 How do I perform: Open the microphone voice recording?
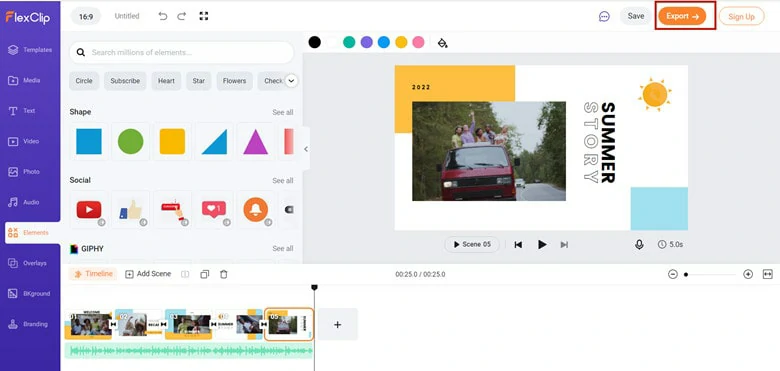click(x=639, y=244)
